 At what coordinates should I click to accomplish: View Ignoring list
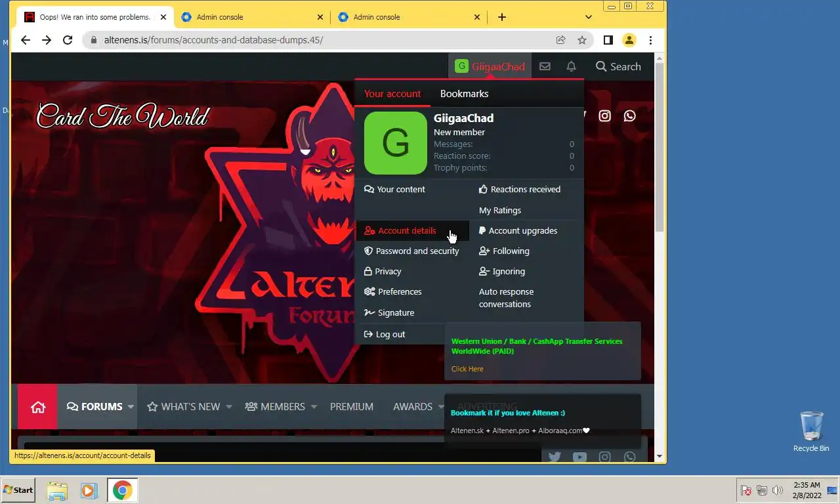coord(502,271)
